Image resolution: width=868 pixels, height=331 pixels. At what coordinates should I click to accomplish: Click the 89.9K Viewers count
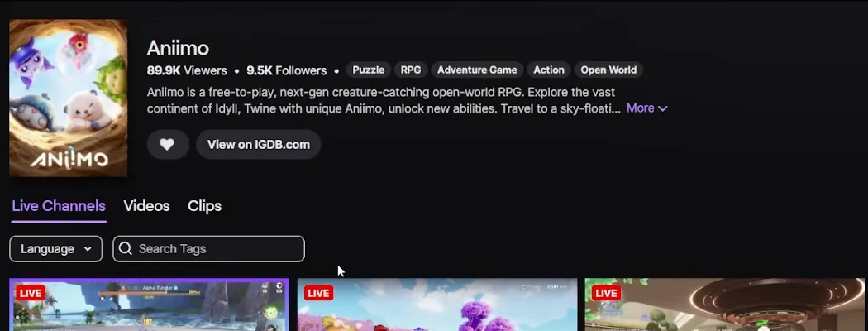tap(187, 70)
